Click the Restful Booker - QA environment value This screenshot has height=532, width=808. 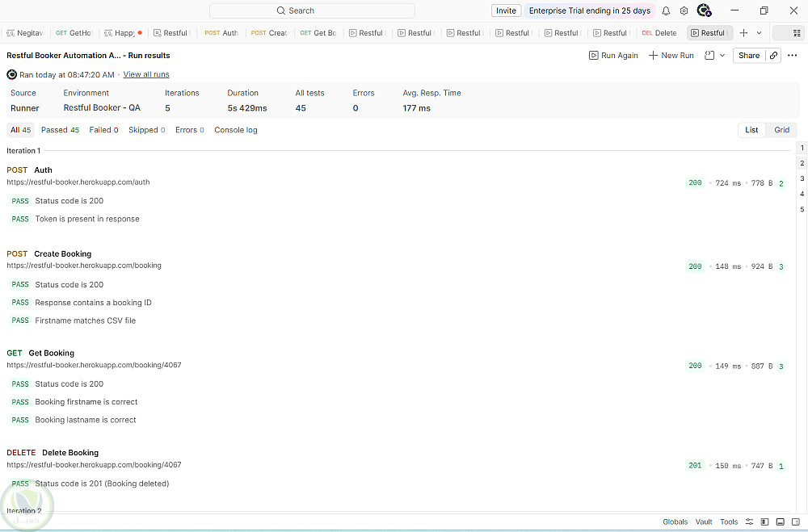(x=102, y=107)
